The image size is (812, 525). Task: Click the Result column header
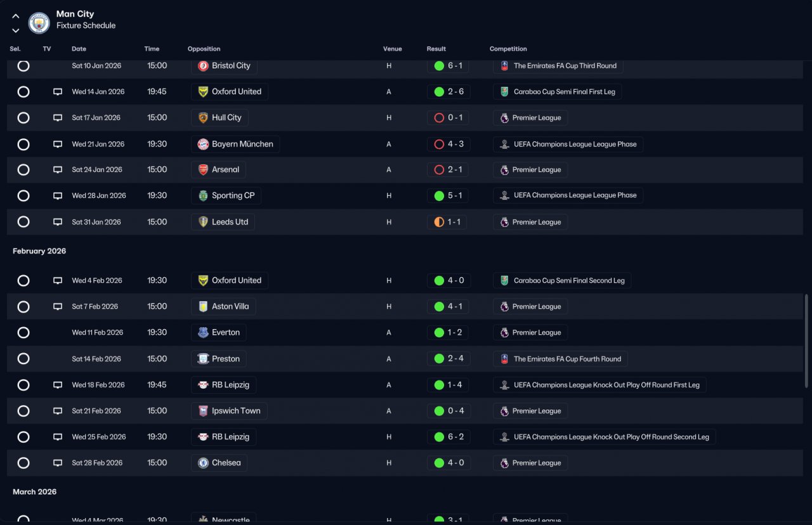pos(436,49)
